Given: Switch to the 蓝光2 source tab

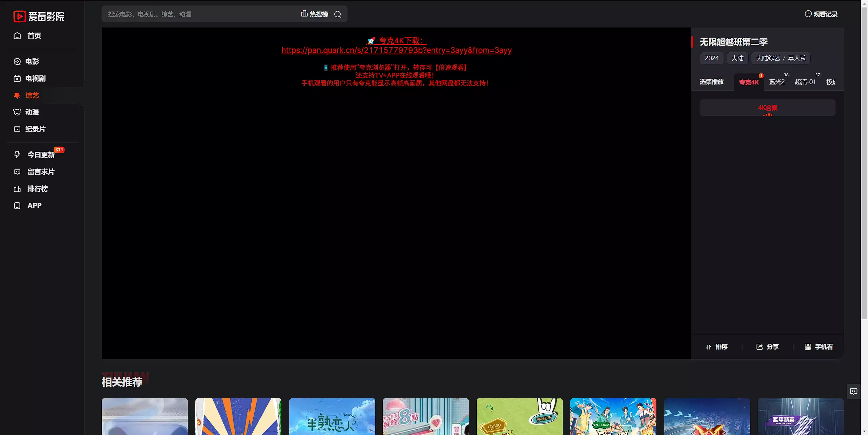Looking at the screenshot, I should pos(777,82).
